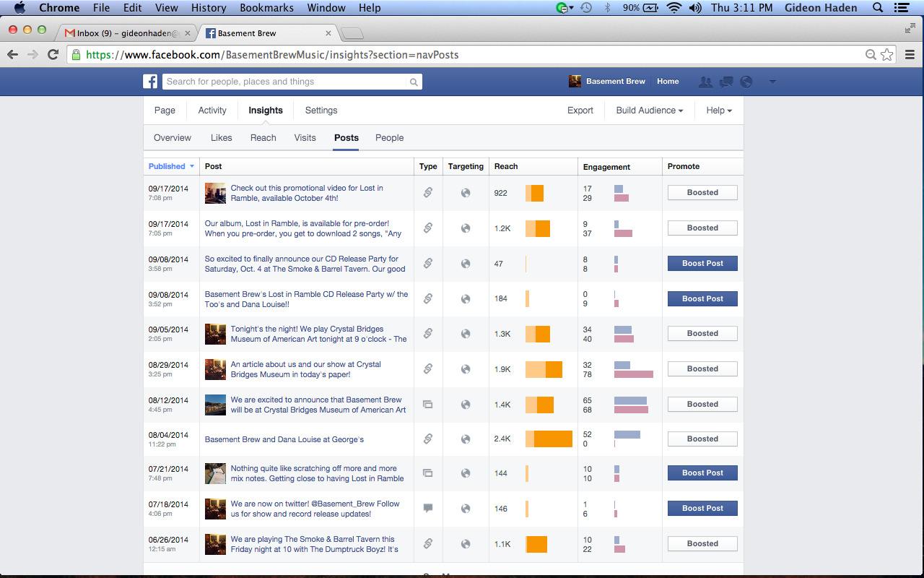The image size is (924, 578).
Task: Open post about article in today's paper
Action: pyautogui.click(x=306, y=369)
